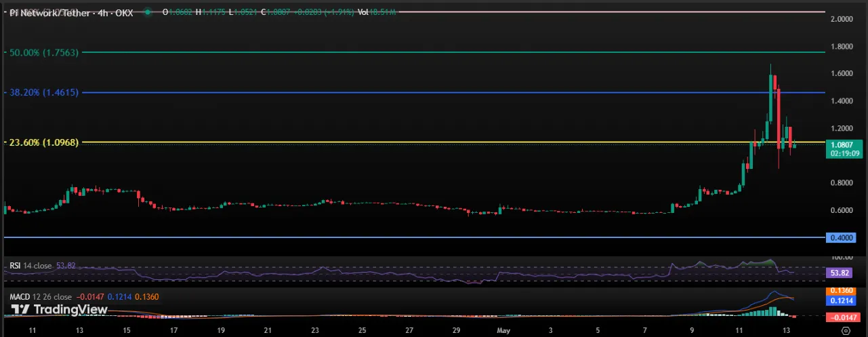The height and width of the screenshot is (337, 868).
Task: Click the 23.60% (1.0968) Fibonacci label
Action: click(44, 142)
